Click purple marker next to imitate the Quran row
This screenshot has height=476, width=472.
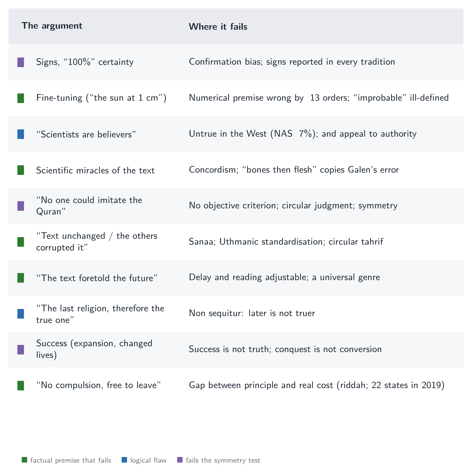point(21,206)
